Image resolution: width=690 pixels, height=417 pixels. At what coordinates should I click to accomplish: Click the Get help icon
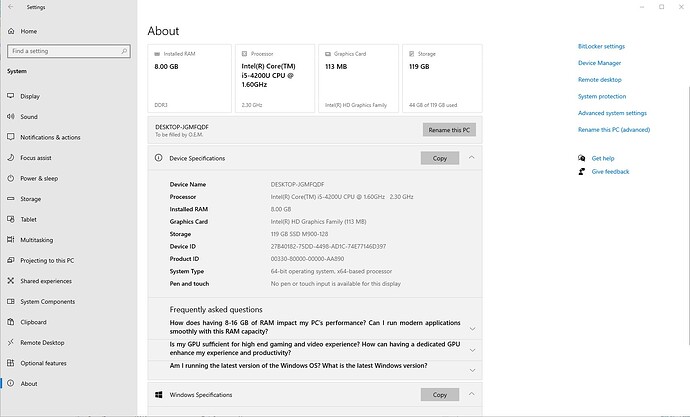[x=581, y=158]
